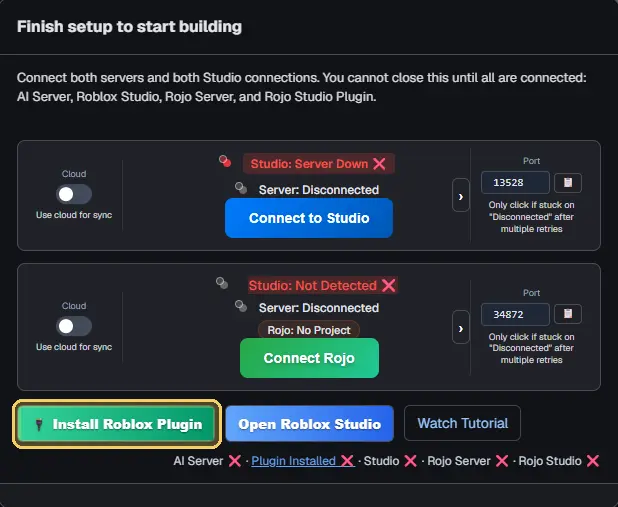Click the Connect Rojo button
The height and width of the screenshot is (507, 618).
(x=309, y=358)
